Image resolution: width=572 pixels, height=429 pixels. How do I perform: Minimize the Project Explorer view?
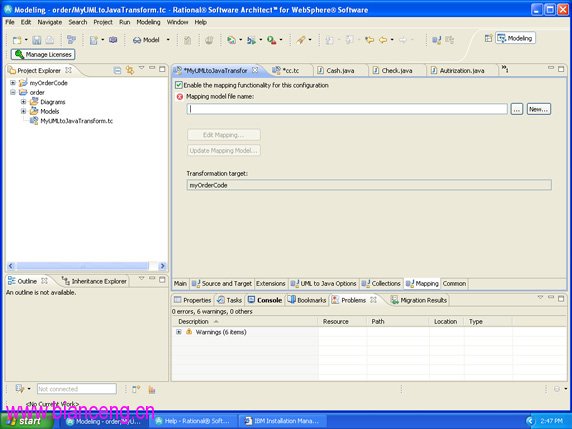pyautogui.click(x=152, y=68)
